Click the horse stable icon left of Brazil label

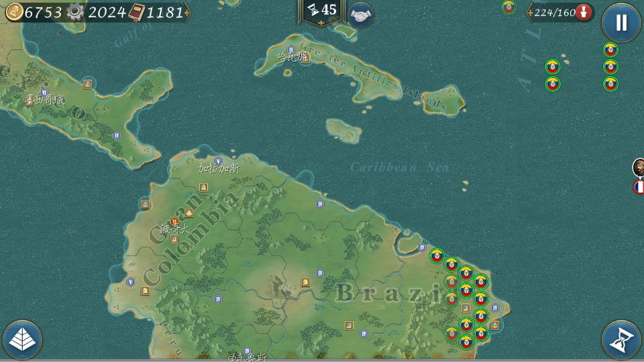(305, 282)
